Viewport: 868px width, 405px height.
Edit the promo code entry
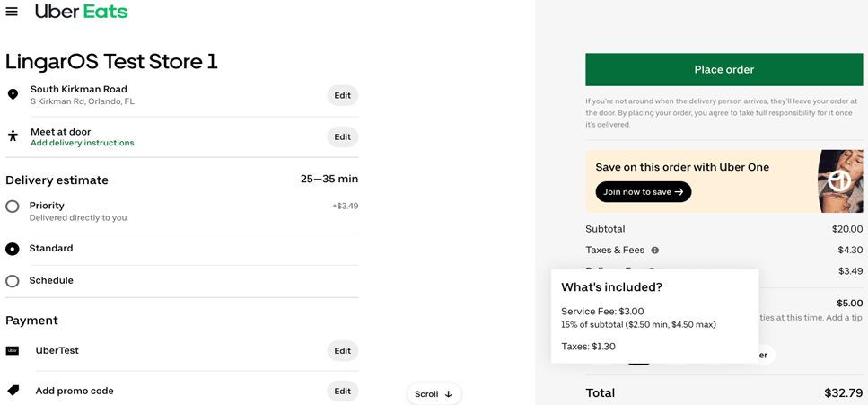342,391
